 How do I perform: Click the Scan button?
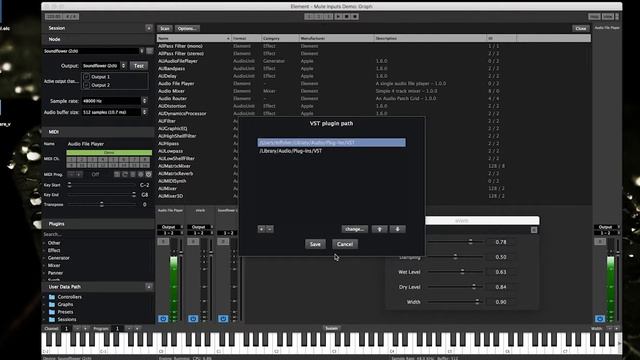click(165, 29)
